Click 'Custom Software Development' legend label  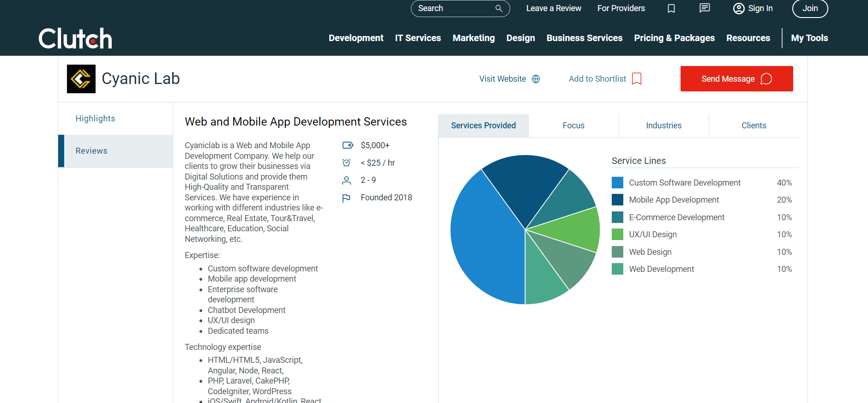pos(685,183)
